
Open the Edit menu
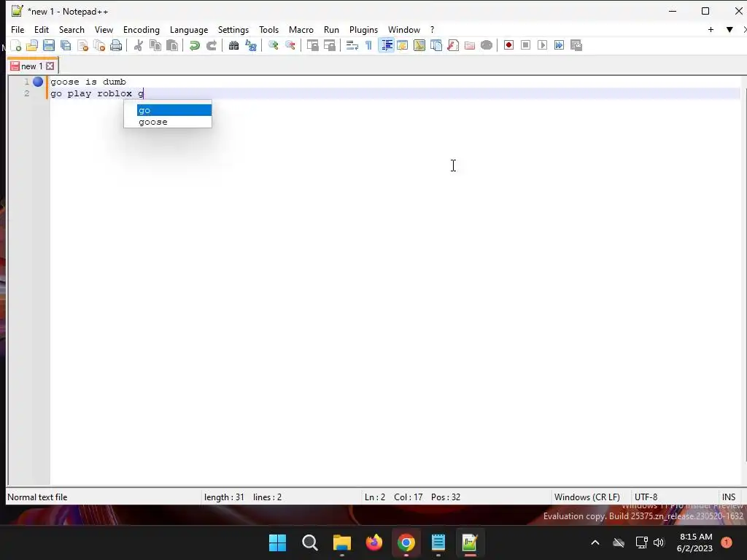42,29
